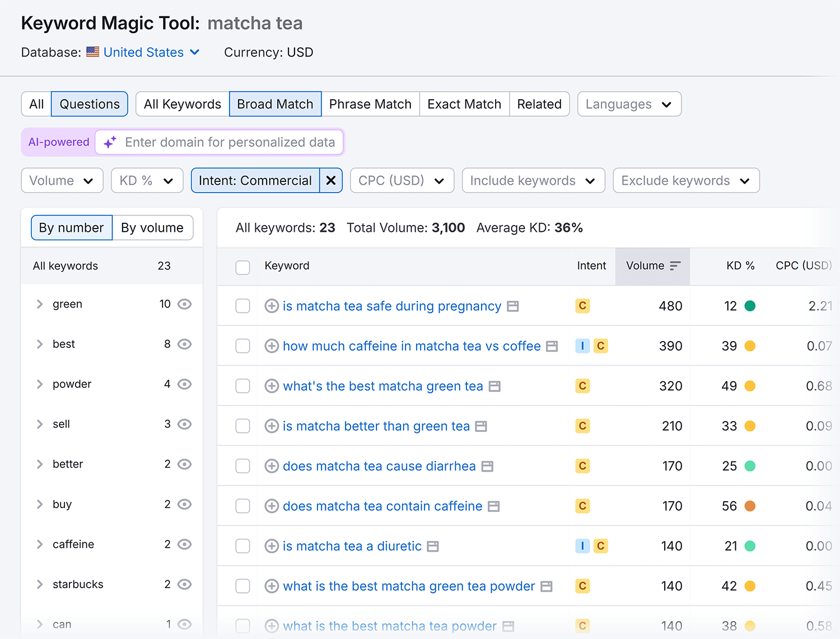Select the Exact Match tab
Screen dimensions: 840x639
[464, 104]
